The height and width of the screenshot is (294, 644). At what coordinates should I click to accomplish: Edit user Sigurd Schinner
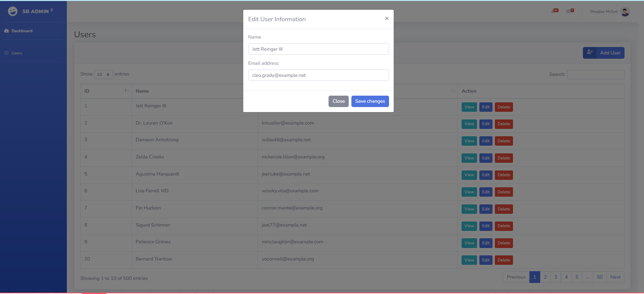(486, 226)
